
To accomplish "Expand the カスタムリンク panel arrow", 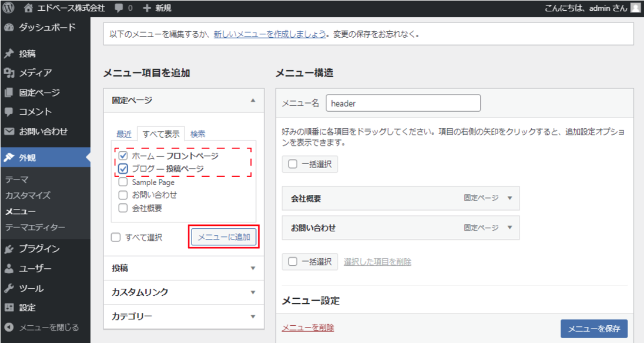I will pyautogui.click(x=253, y=293).
